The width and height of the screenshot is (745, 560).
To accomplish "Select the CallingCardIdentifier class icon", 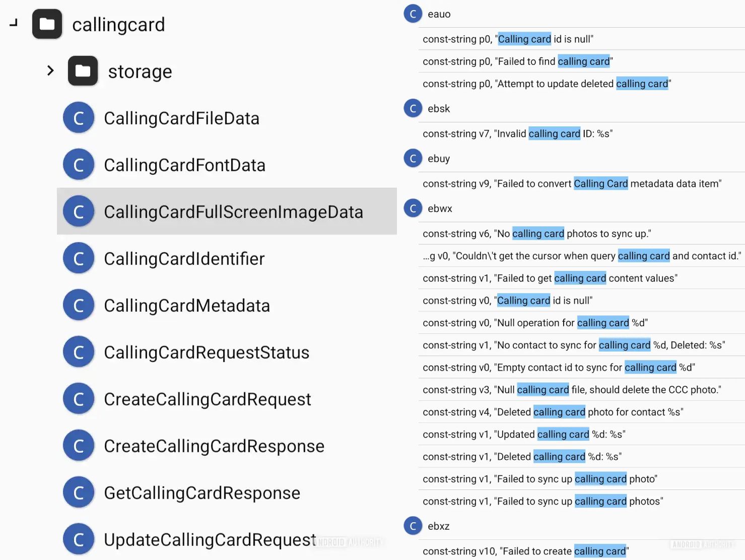I will (79, 258).
